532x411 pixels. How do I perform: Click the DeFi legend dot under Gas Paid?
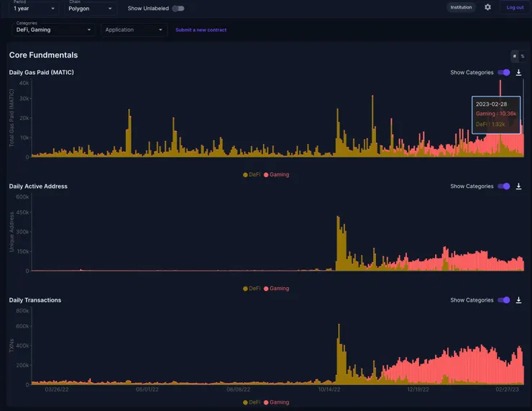click(245, 175)
